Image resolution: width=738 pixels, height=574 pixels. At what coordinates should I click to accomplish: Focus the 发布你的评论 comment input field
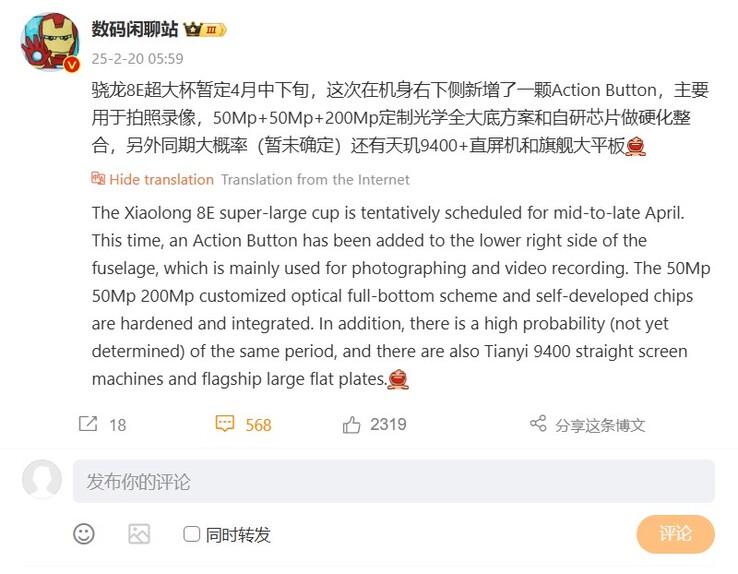pyautogui.click(x=393, y=481)
